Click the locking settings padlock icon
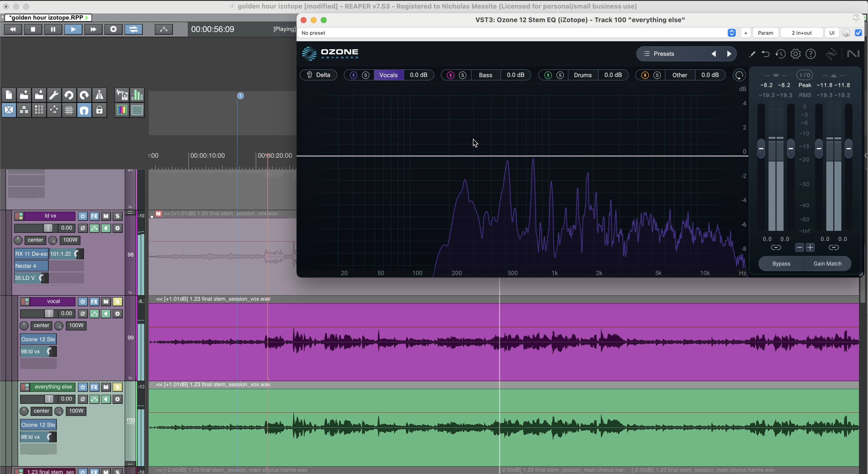 [x=99, y=110]
